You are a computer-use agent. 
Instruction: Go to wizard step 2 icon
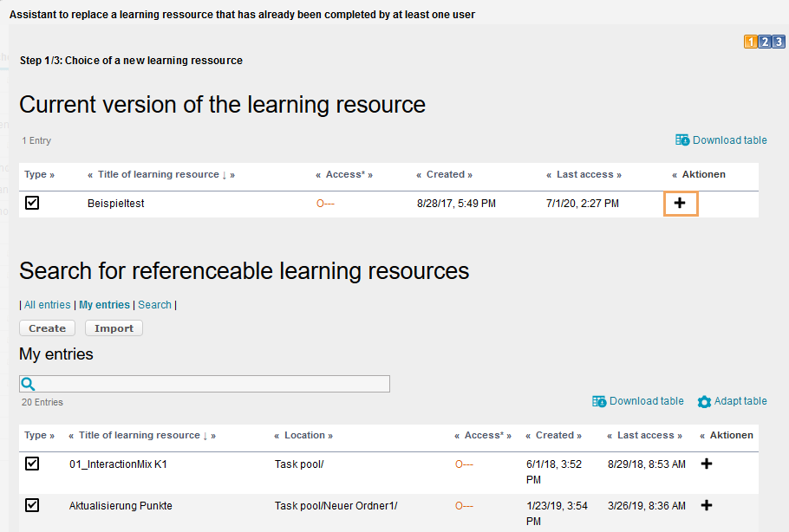coord(765,42)
